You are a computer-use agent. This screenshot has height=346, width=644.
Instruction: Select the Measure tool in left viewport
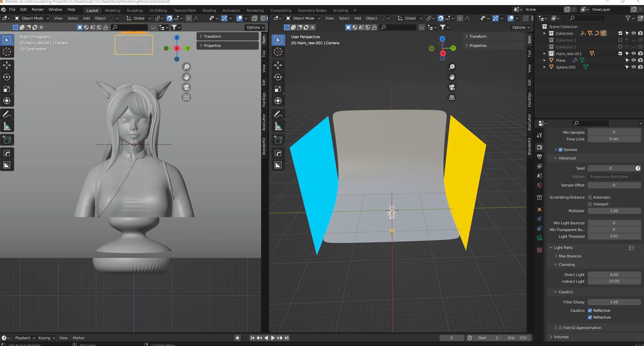point(7,126)
